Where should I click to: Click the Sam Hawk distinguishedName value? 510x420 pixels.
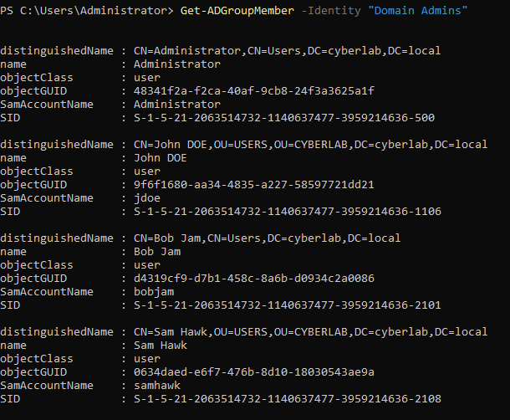pyautogui.click(x=310, y=331)
